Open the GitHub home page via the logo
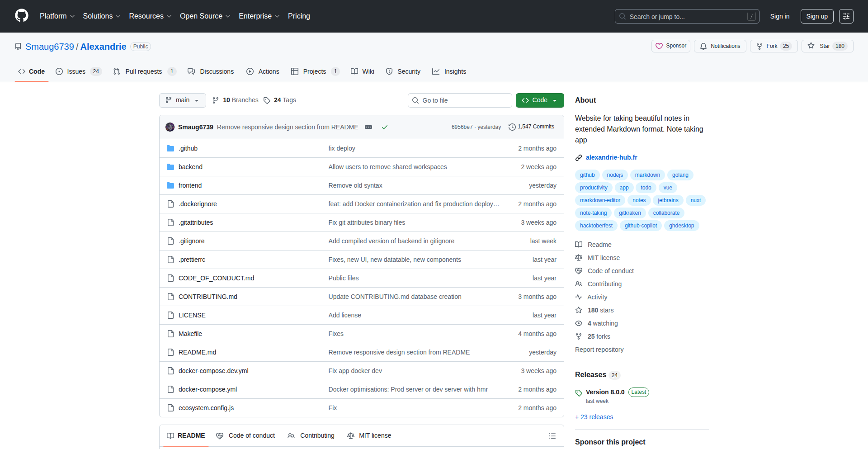868x449 pixels. 21,16
